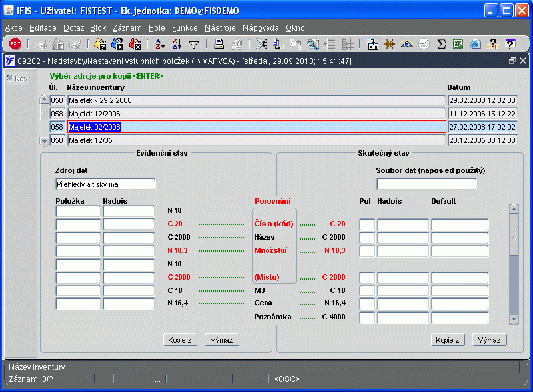The width and height of the screenshot is (533, 392).
Task: Click the blue execute query icon
Action: pyautogui.click(x=117, y=44)
